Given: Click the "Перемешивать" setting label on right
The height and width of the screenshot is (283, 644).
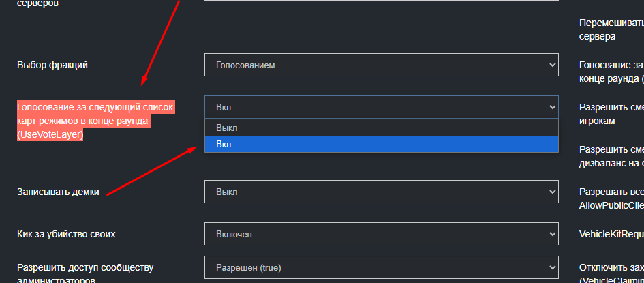Looking at the screenshot, I should [x=611, y=29].
